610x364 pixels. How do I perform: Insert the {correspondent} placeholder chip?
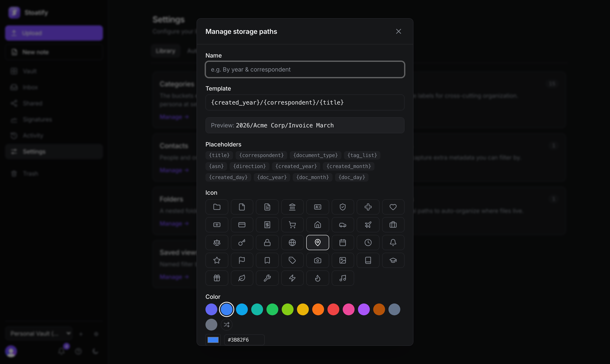click(x=261, y=155)
